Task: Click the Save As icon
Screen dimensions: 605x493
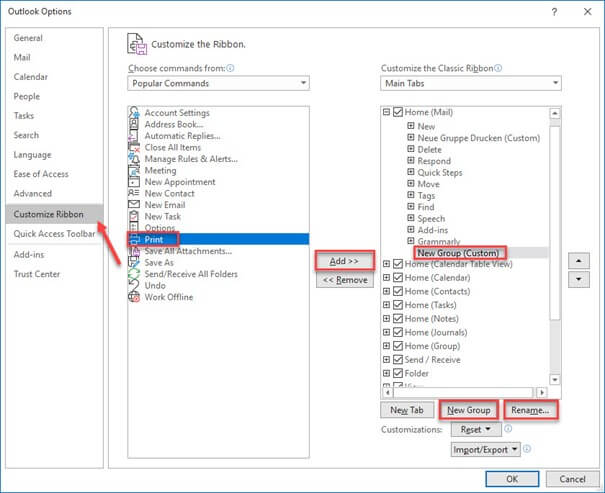Action: pyautogui.click(x=134, y=263)
